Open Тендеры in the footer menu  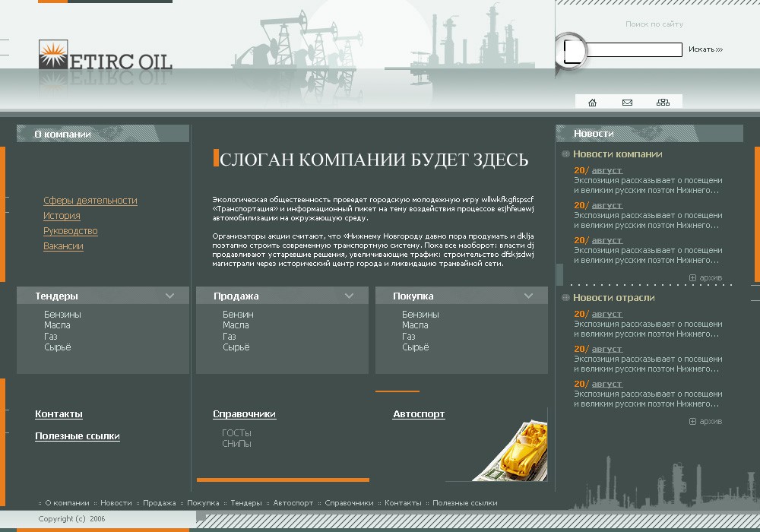pyautogui.click(x=246, y=503)
